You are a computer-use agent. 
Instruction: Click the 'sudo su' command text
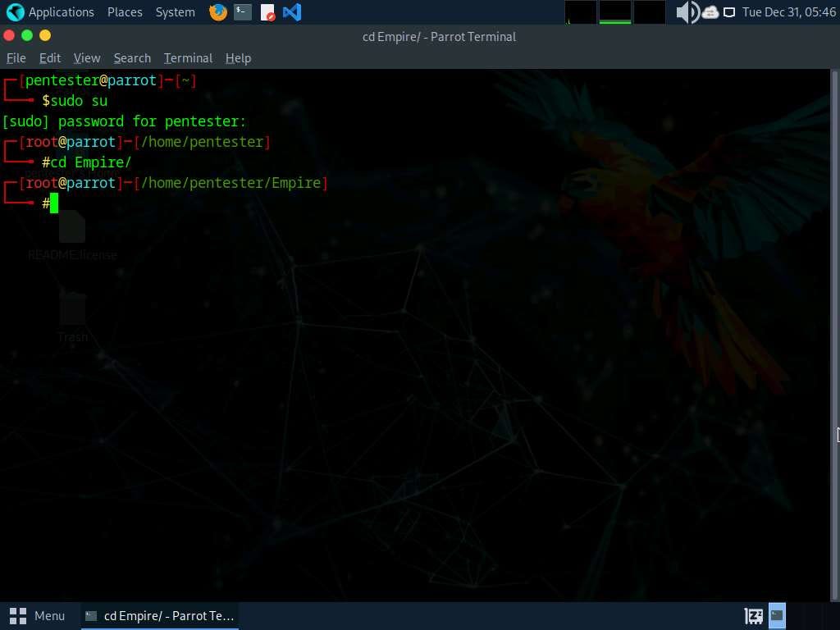pyautogui.click(x=79, y=101)
